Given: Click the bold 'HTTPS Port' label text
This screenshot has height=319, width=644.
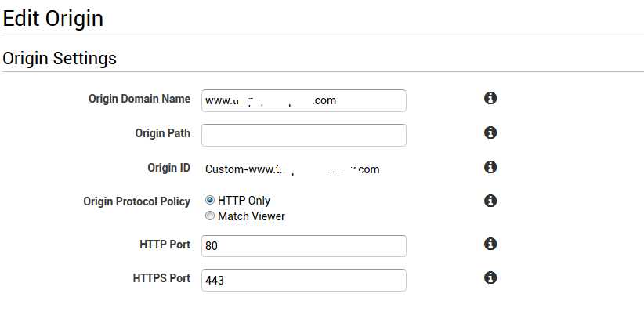Looking at the screenshot, I should point(161,278).
